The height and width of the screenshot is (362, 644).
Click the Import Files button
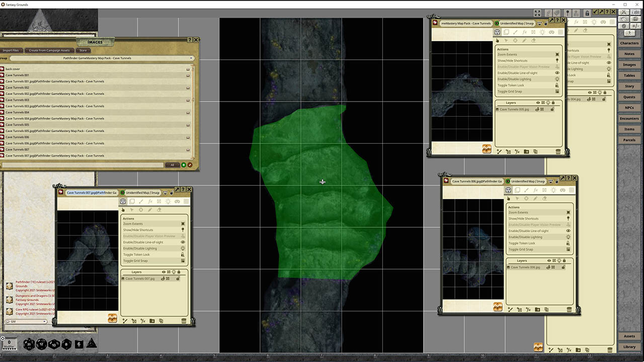[x=11, y=50]
